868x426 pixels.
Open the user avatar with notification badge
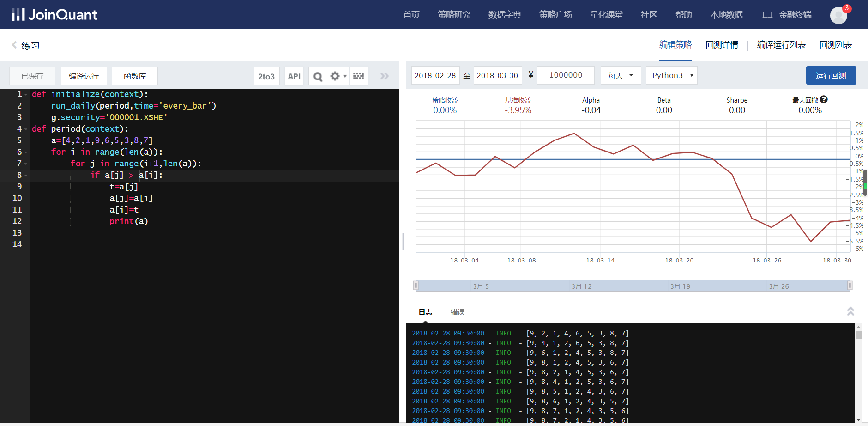pyautogui.click(x=838, y=15)
